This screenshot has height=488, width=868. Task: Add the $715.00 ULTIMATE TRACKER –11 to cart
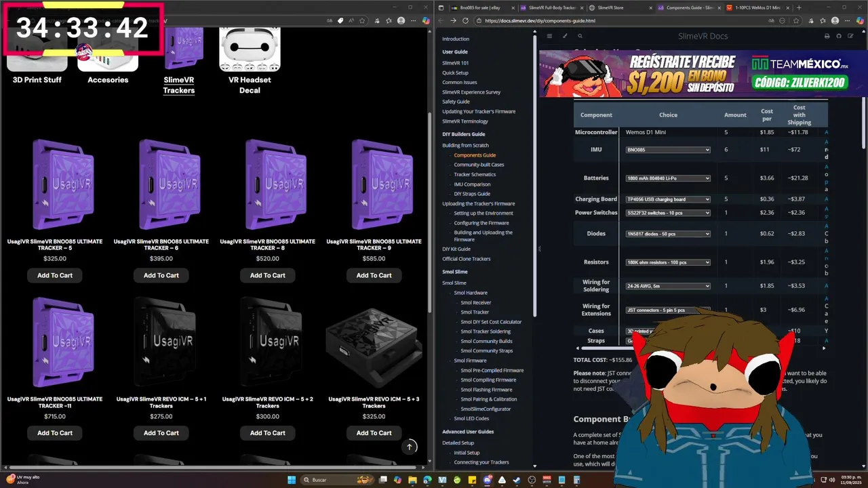(55, 433)
